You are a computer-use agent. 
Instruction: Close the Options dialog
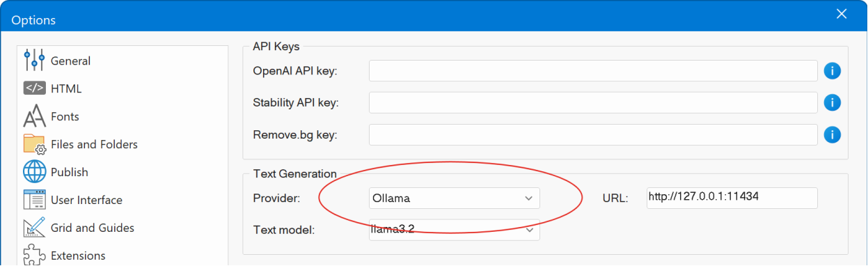842,14
